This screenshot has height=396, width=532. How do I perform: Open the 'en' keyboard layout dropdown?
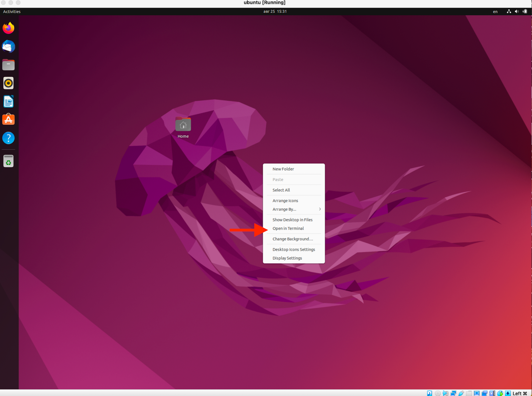pos(495,12)
